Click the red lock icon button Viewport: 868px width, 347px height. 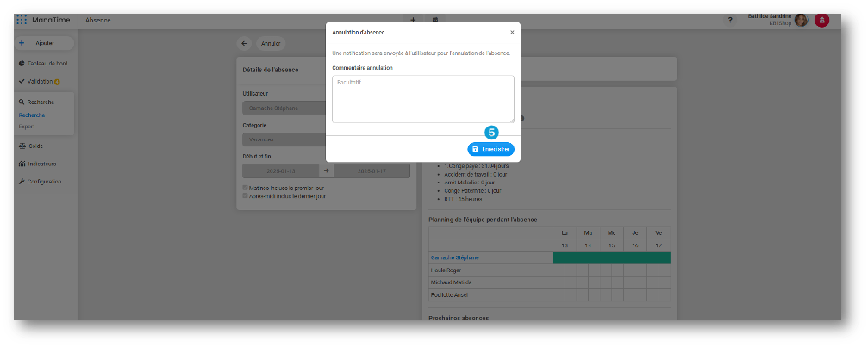click(x=821, y=19)
